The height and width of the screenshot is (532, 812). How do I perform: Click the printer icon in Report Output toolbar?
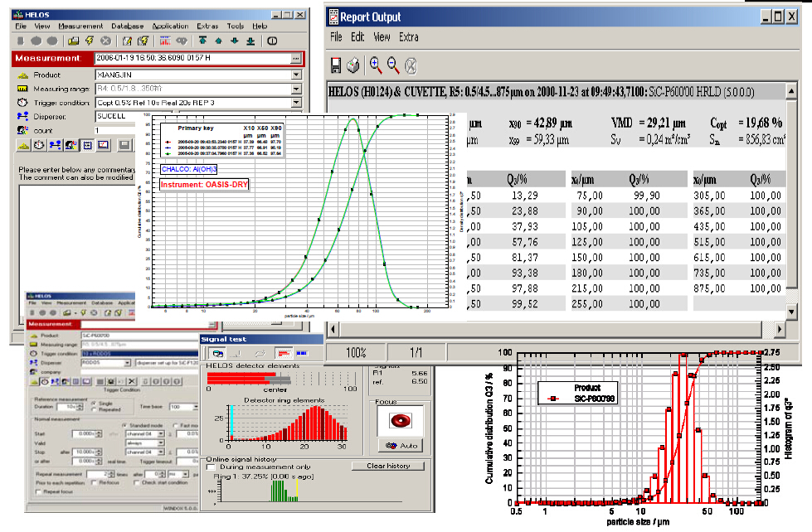coord(353,65)
